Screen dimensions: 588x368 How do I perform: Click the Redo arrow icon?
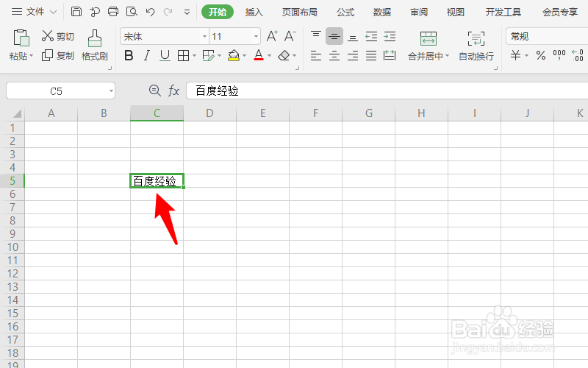168,12
